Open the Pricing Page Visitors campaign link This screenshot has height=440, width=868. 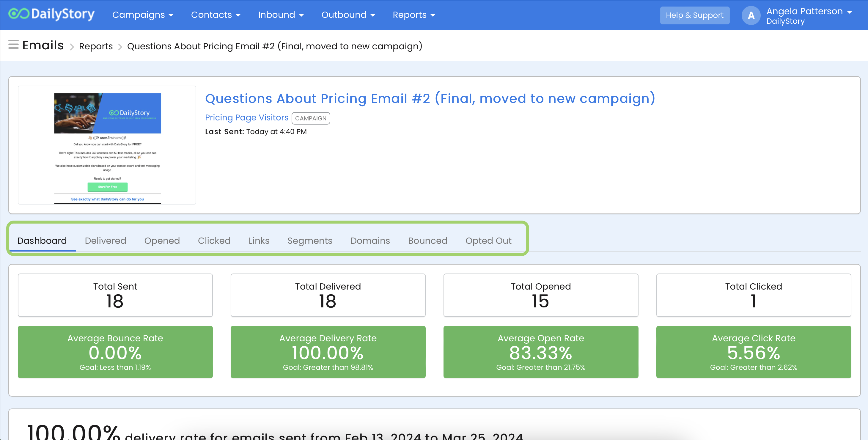click(247, 117)
